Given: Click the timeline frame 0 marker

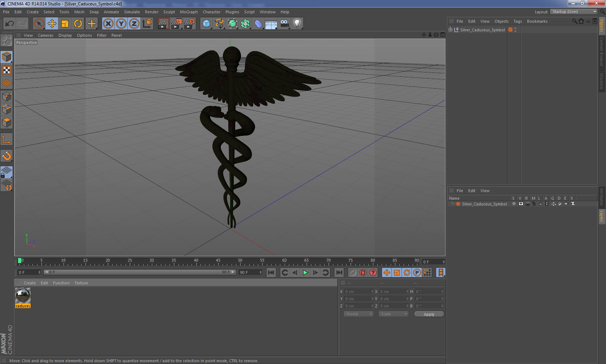Looking at the screenshot, I should click(20, 260).
